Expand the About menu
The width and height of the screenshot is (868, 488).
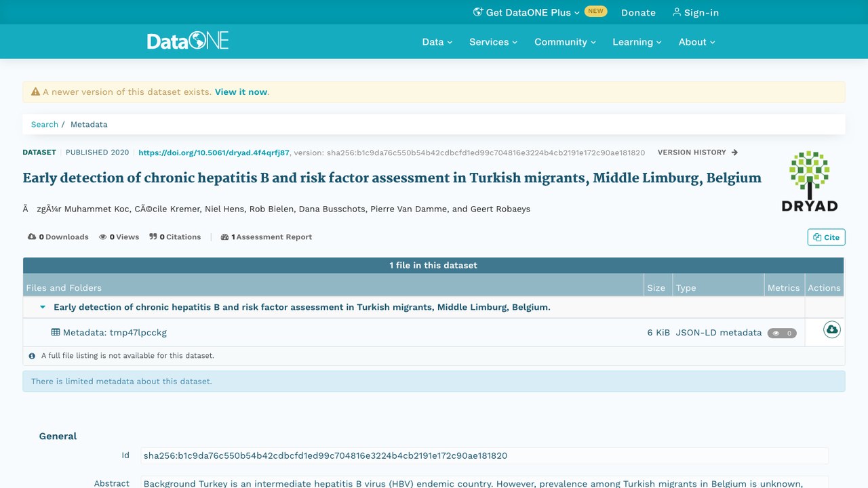696,41
